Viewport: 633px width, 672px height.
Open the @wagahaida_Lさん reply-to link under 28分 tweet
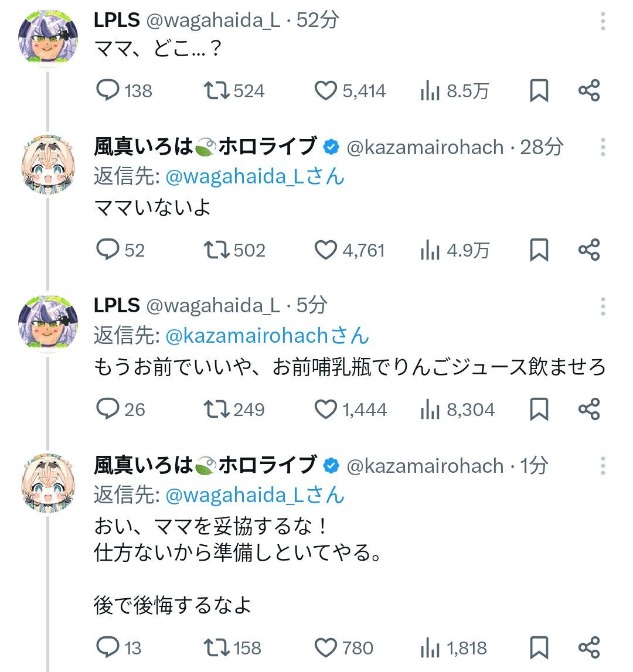coord(255,176)
